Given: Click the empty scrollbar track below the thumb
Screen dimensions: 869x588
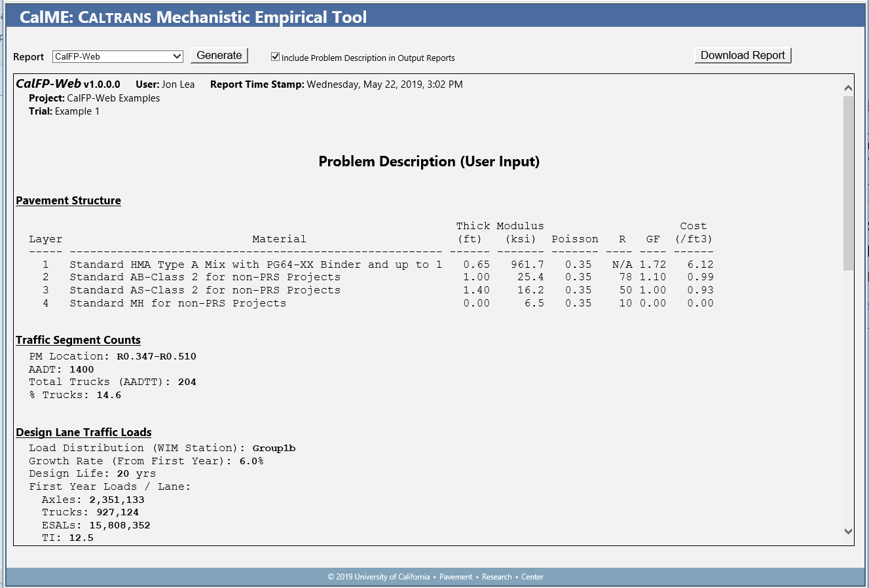Looking at the screenshot, I should tap(848, 393).
